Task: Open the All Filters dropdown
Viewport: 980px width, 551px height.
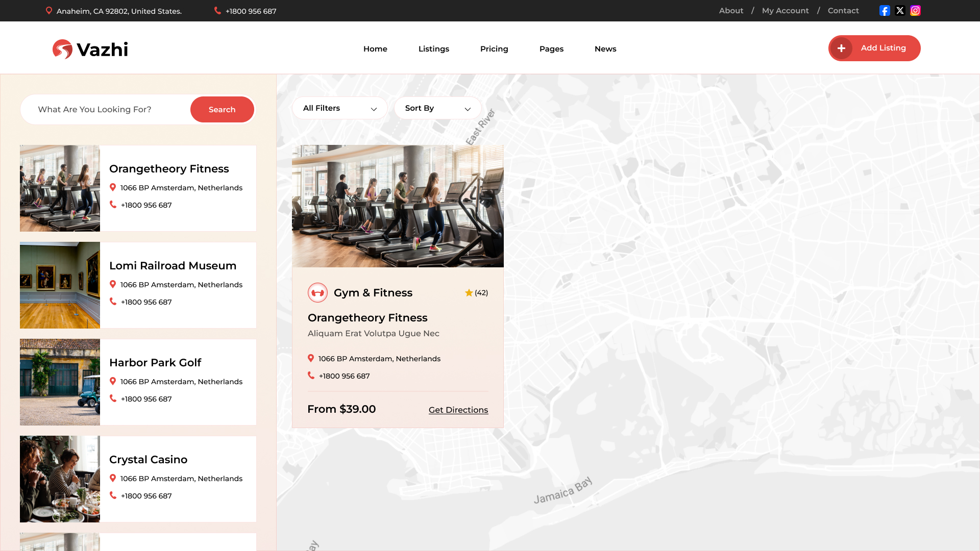Action: pyautogui.click(x=339, y=108)
